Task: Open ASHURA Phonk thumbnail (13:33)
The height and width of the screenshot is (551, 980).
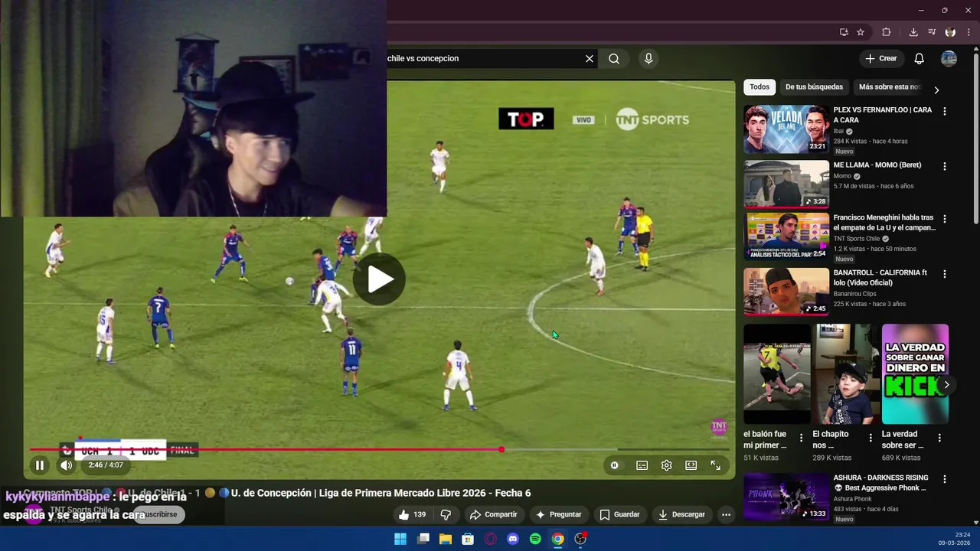Action: [x=786, y=497]
